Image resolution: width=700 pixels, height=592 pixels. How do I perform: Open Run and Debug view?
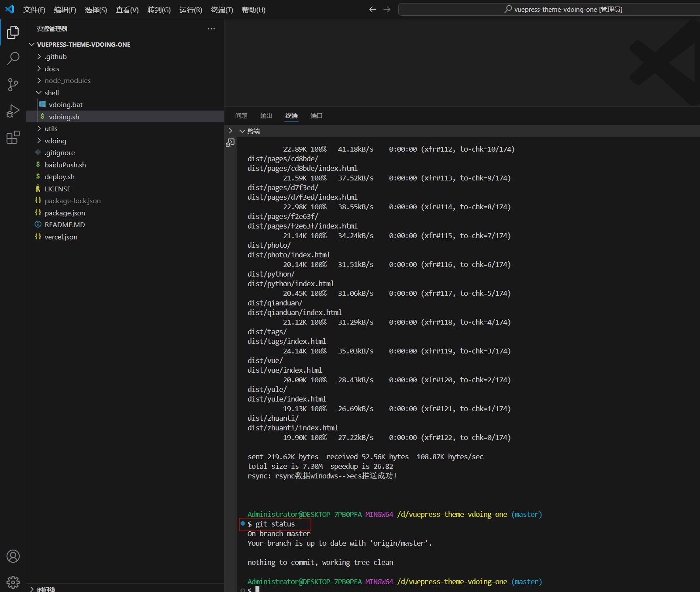13,111
